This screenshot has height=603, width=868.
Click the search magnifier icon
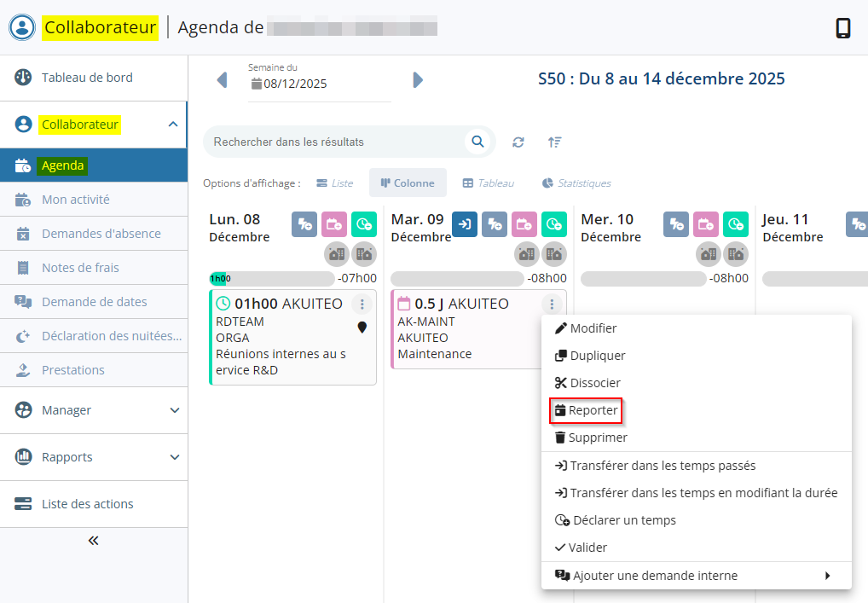(477, 142)
